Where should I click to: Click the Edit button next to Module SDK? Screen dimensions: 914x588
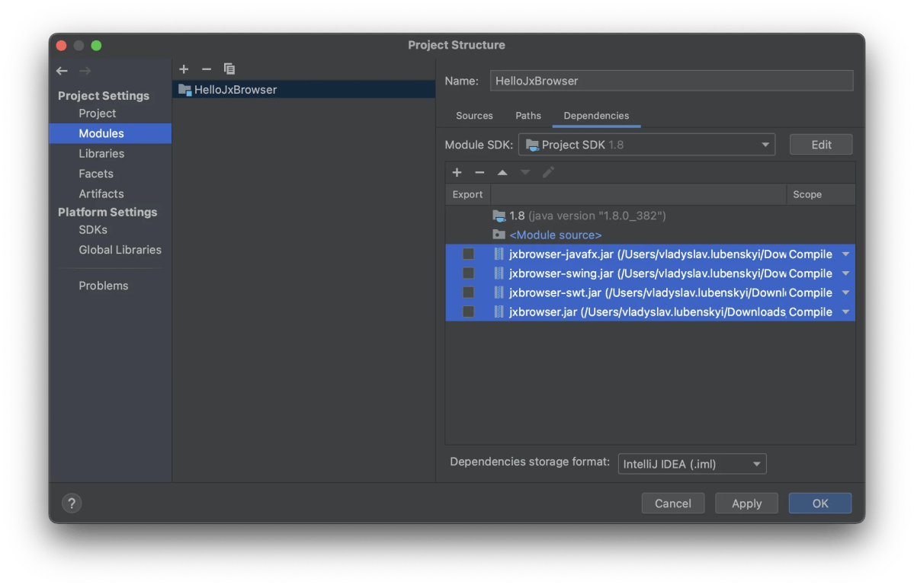click(820, 144)
